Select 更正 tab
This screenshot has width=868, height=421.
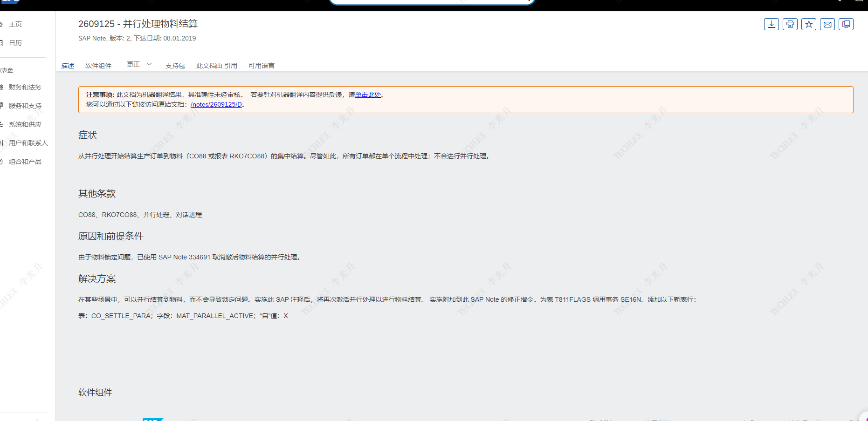tap(133, 64)
